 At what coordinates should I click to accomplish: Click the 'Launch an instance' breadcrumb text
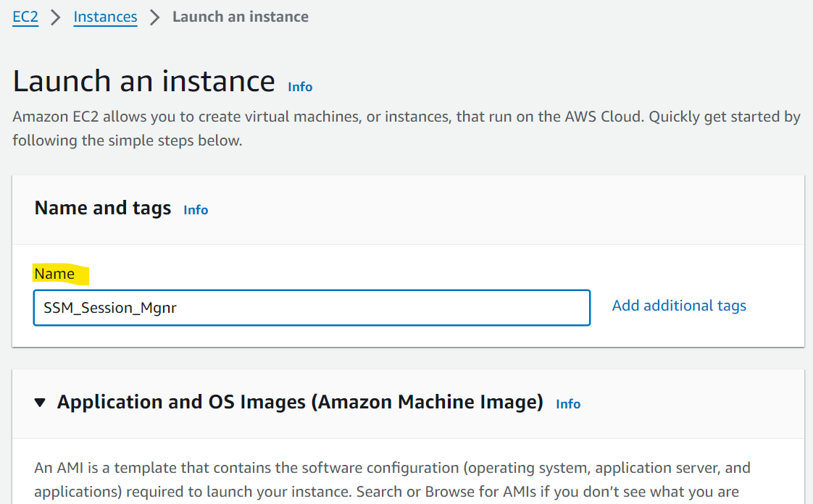coord(241,17)
